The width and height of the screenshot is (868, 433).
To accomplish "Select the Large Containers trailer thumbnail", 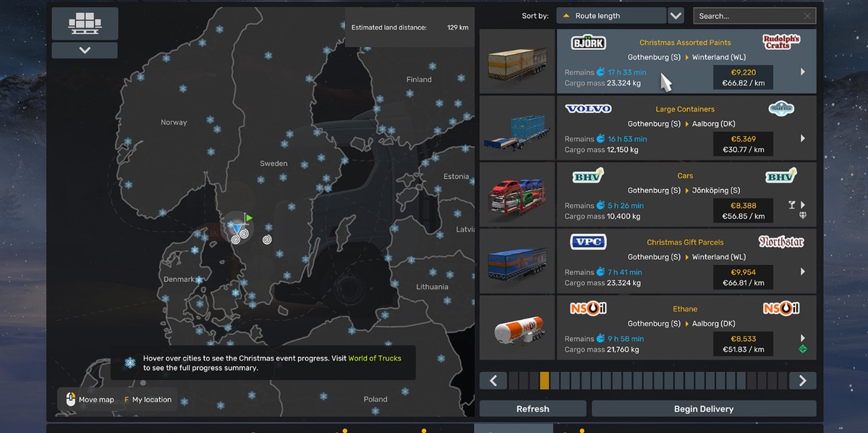I will pyautogui.click(x=517, y=128).
